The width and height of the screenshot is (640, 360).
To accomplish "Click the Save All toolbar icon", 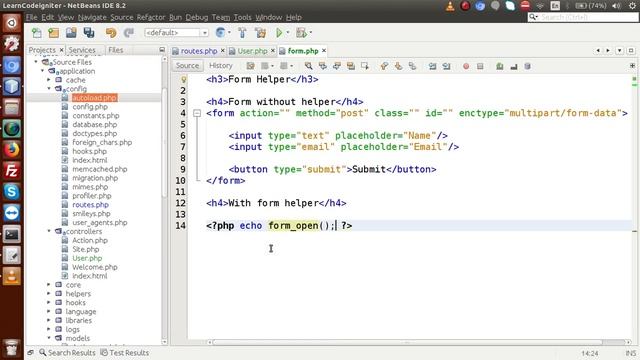I will (x=89, y=33).
